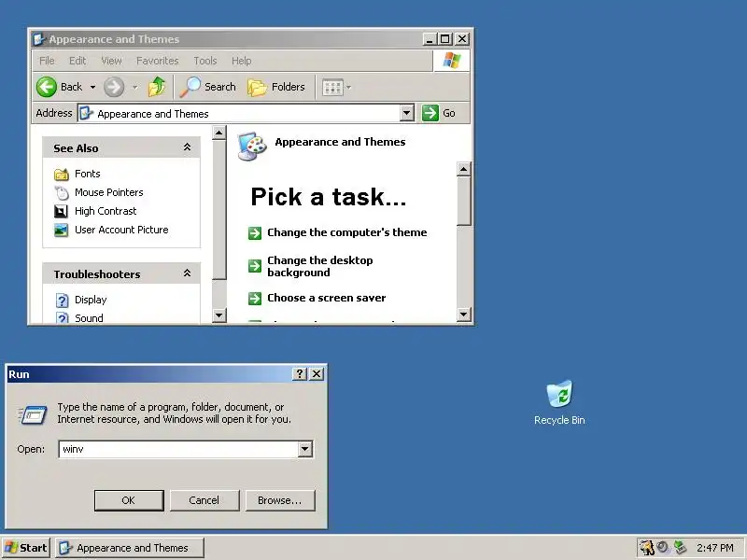This screenshot has width=747, height=560.
Task: Click the network computers tray icon
Action: (x=681, y=548)
